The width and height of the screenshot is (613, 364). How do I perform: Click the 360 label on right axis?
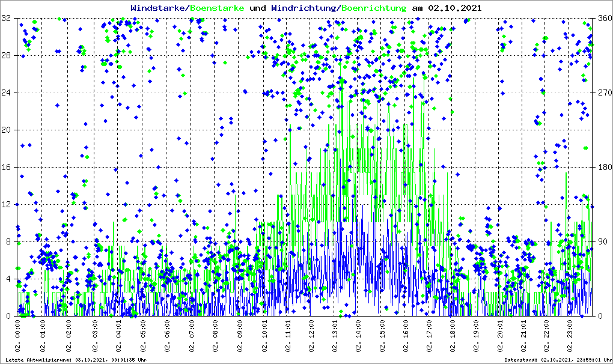603,19
